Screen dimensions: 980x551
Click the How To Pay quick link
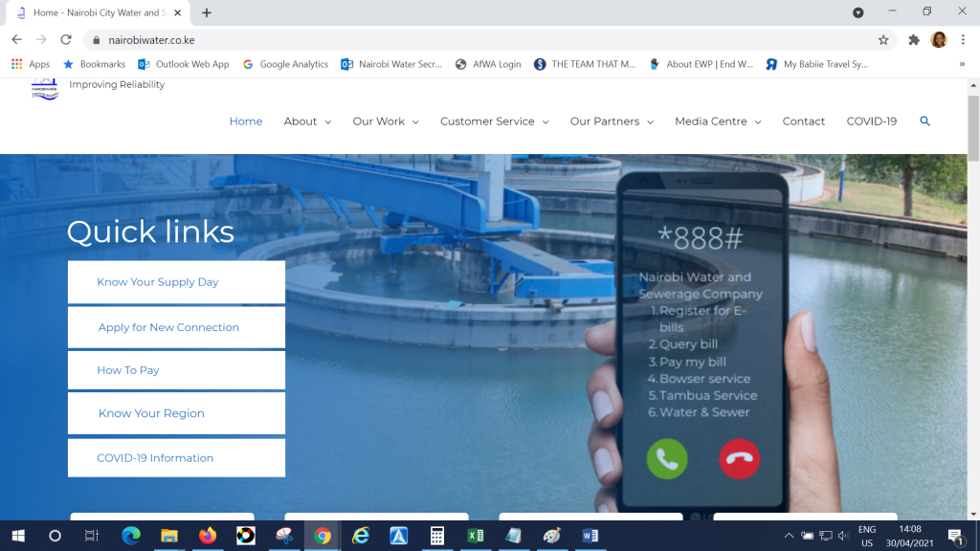tap(176, 370)
